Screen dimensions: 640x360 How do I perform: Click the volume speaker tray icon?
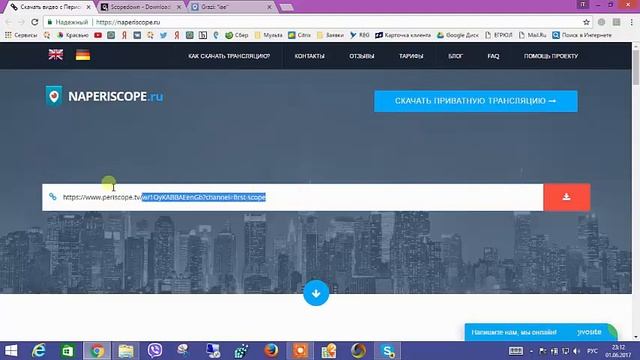pos(576,351)
